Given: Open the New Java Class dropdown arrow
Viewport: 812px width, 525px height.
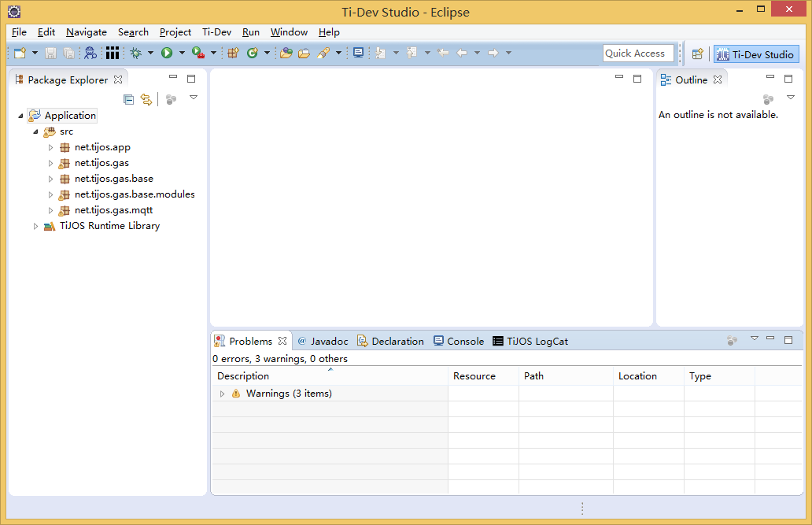Looking at the screenshot, I should click(x=267, y=53).
